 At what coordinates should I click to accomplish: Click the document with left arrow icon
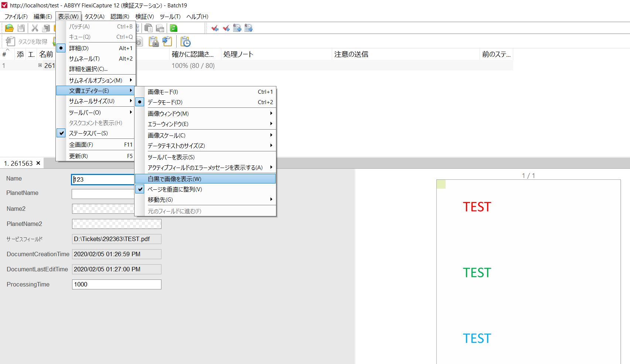coord(237,28)
